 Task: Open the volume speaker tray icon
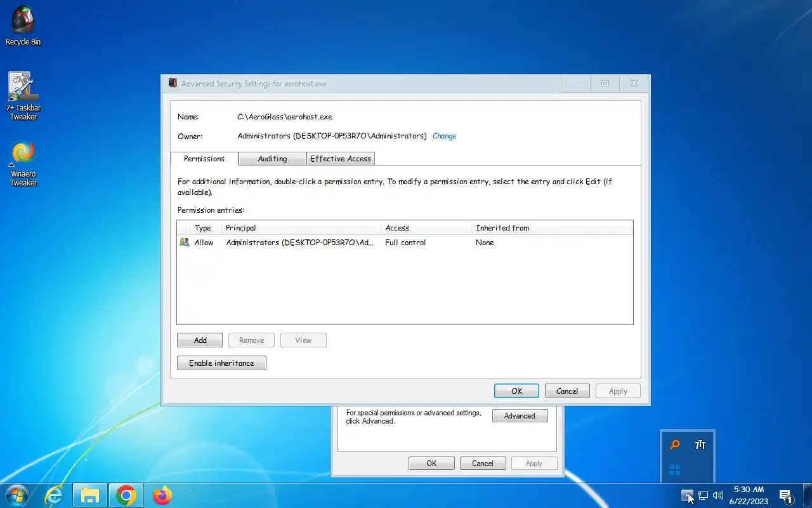coord(718,495)
